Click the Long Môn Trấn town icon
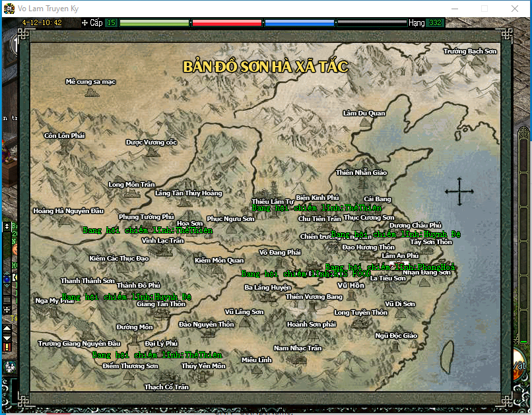 [x=131, y=193]
